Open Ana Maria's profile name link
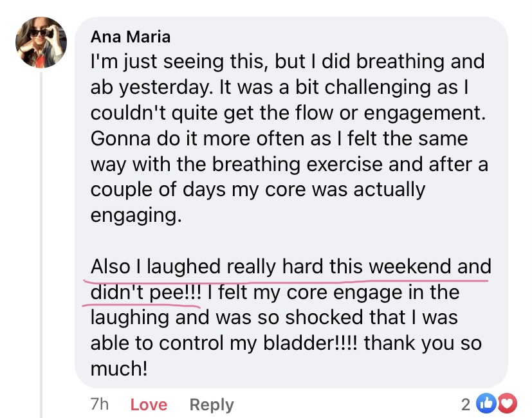Image resolution: width=532 pixels, height=418 pixels. pos(131,37)
